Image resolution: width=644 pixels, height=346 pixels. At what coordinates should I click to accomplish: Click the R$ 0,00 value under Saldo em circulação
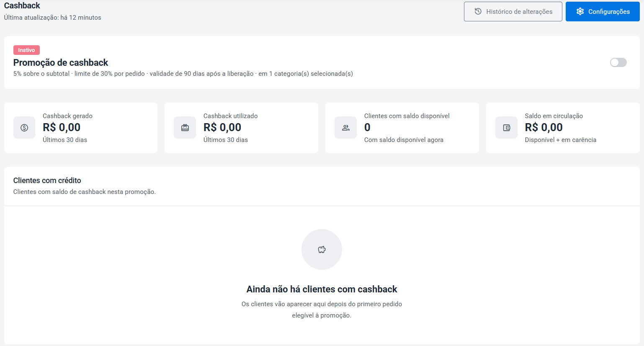544,127
